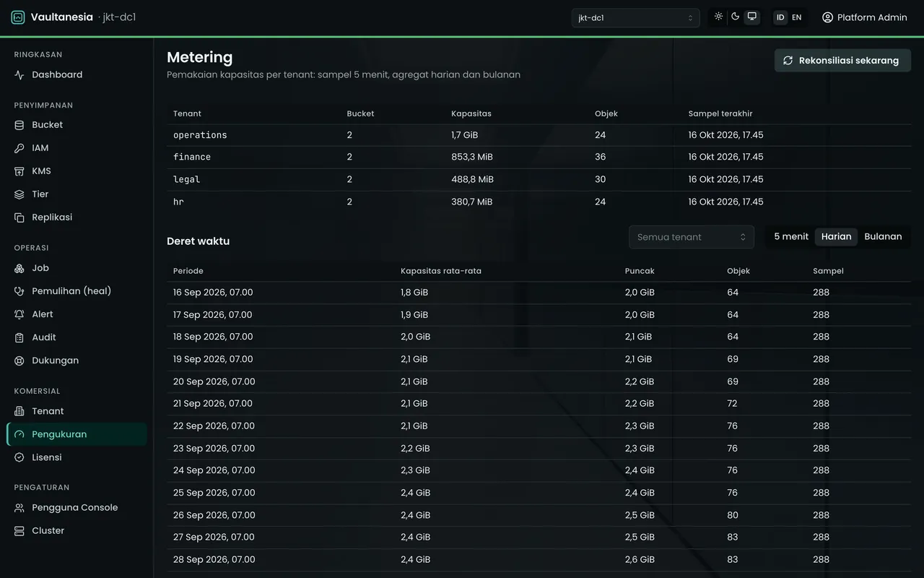Open the jkt-dc1 cluster selector dropdown
The width and height of the screenshot is (924, 578).
click(x=635, y=18)
